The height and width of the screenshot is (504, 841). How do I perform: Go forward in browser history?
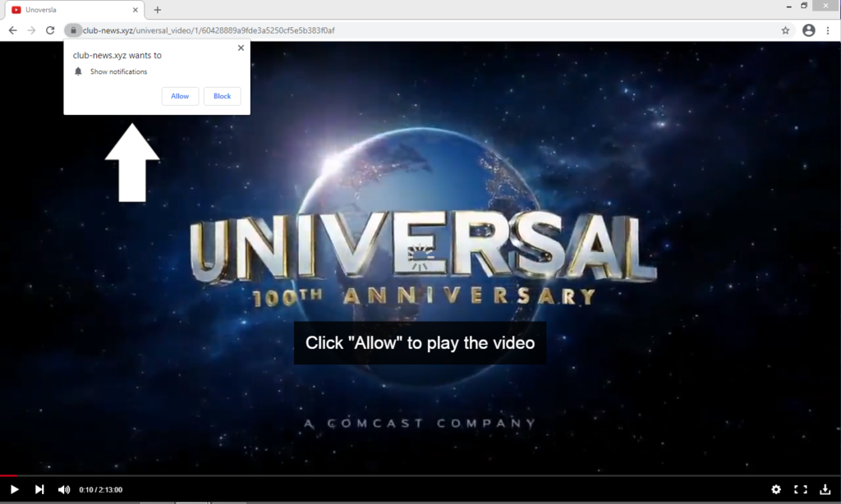point(31,30)
